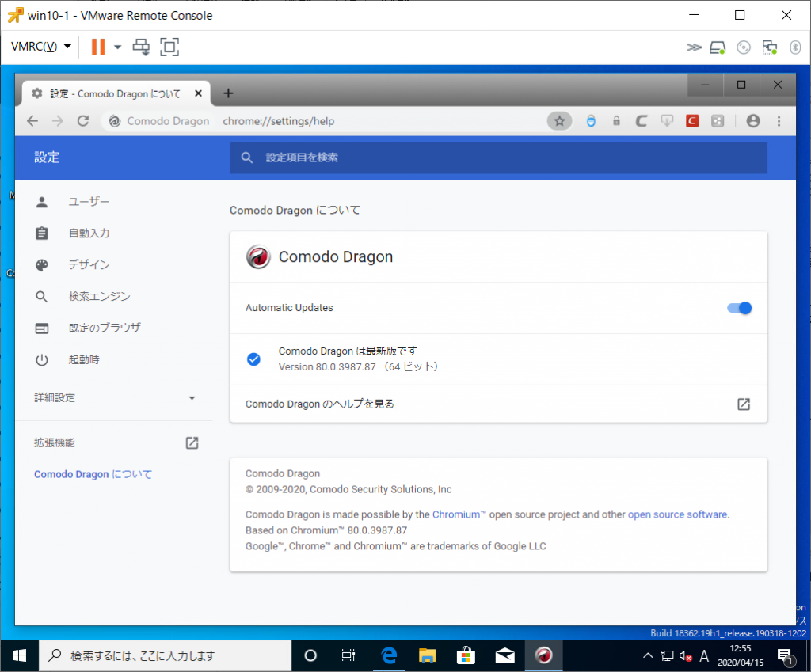Click the VMRC double chevron icon
Image resolution: width=811 pixels, height=672 pixels.
click(x=694, y=47)
